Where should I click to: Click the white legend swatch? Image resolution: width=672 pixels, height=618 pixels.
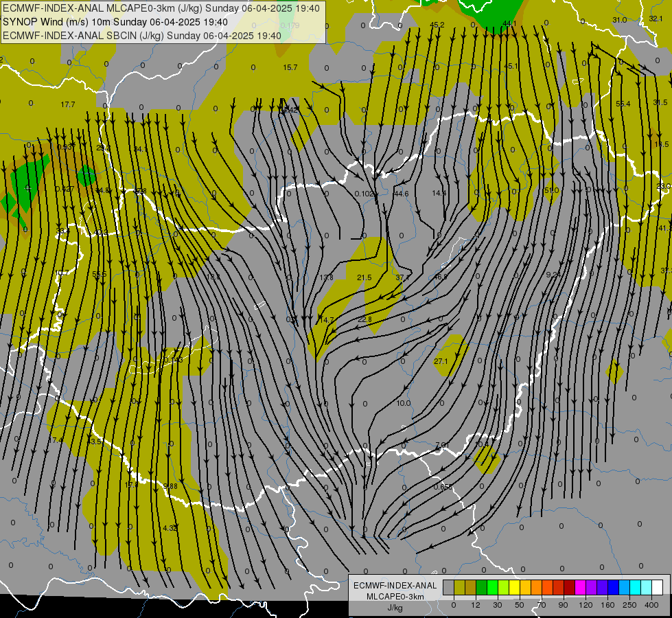pyautogui.click(x=657, y=587)
